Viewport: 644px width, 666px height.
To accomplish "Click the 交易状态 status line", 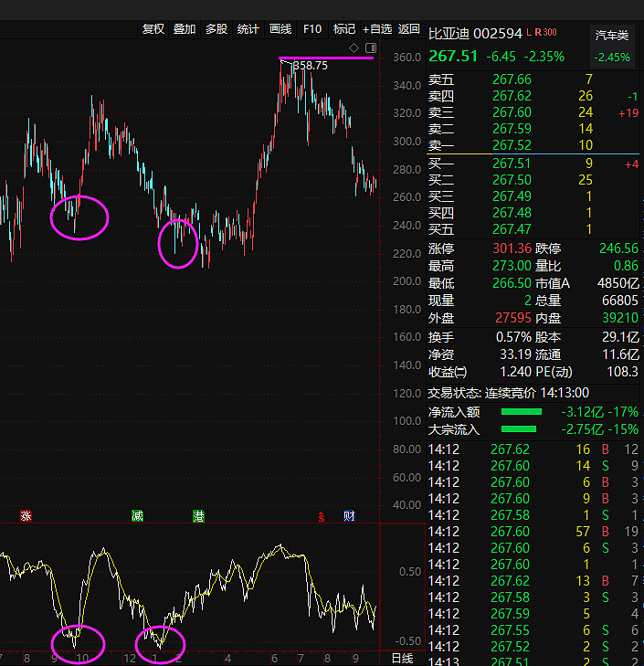I will pos(508,393).
